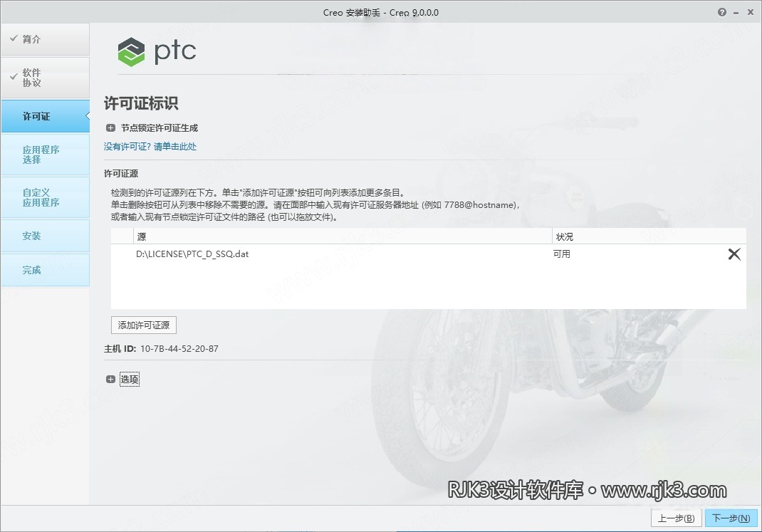Image resolution: width=762 pixels, height=532 pixels.
Task: Click the 许可证源 section label
Action: tap(121, 174)
